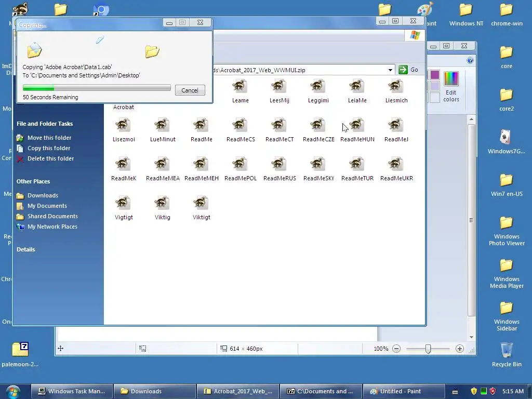This screenshot has height=399, width=532.
Task: Click the LeiaMe file icon
Action: point(357,86)
